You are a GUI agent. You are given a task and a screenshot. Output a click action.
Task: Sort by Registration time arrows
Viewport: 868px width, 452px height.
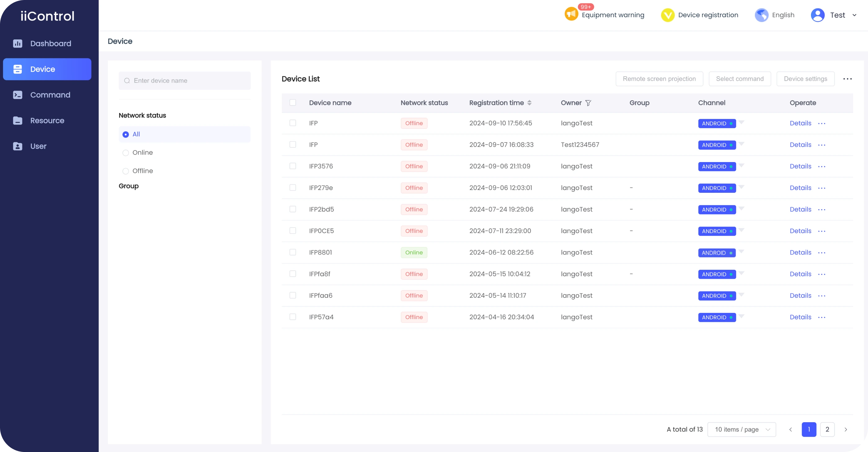click(529, 103)
